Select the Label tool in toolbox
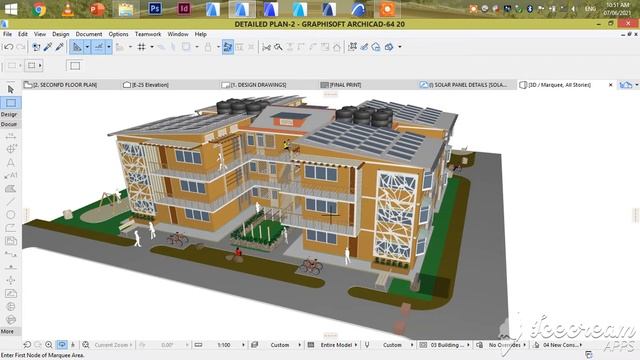The width and height of the screenshot is (640, 360). (x=11, y=176)
